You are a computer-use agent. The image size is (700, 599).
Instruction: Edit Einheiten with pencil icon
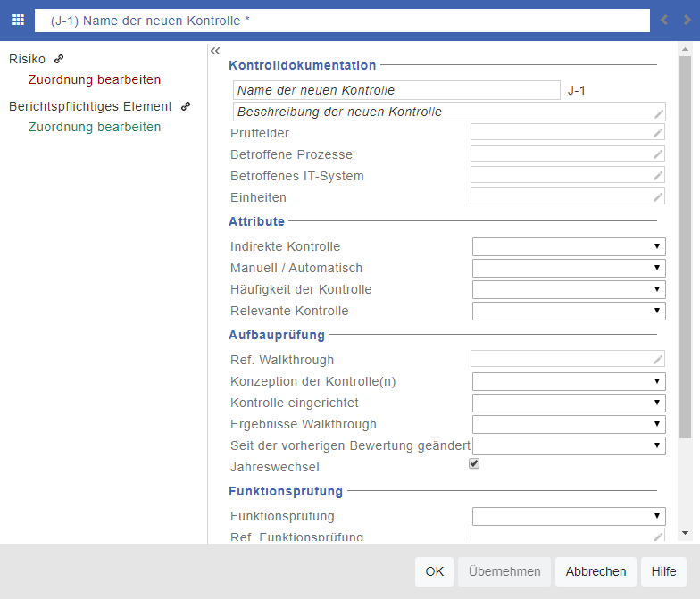tap(657, 196)
